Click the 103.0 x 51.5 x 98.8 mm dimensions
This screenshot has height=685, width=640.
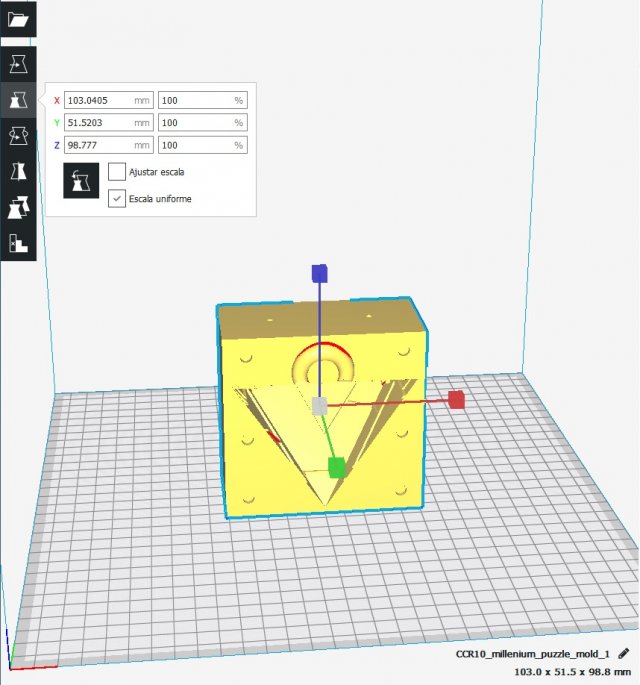572,671
